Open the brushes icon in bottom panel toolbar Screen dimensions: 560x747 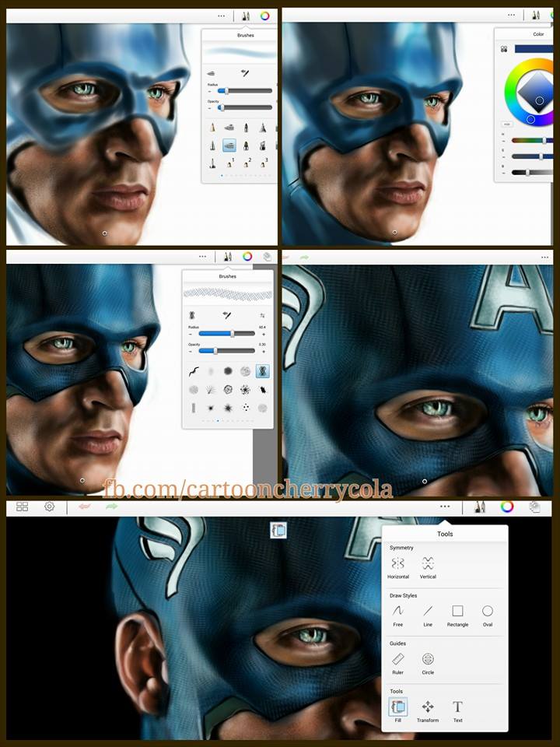480,507
